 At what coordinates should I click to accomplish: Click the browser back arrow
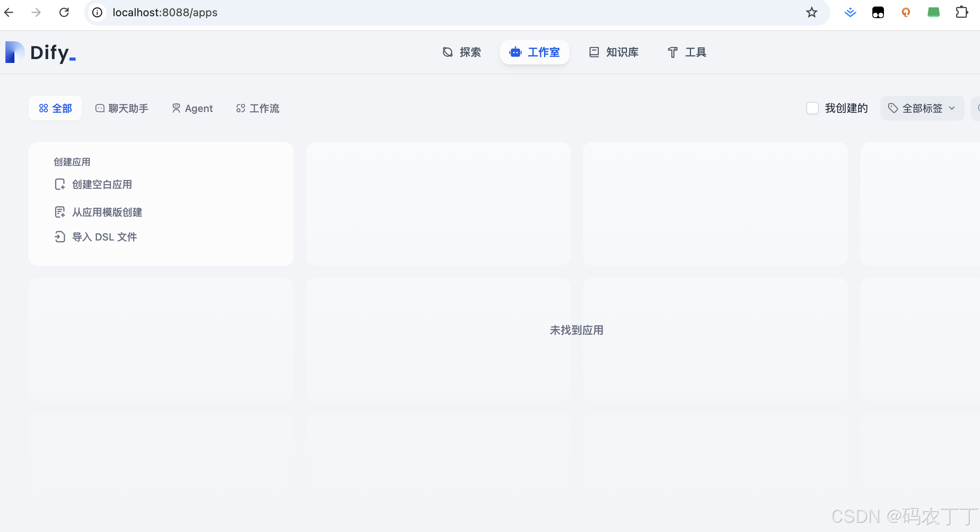click(x=8, y=12)
